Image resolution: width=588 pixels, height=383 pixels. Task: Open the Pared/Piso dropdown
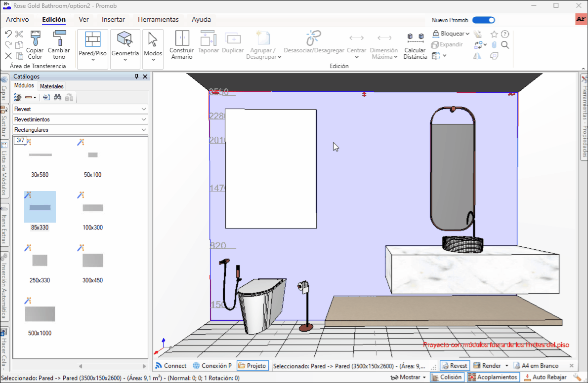[x=92, y=60]
